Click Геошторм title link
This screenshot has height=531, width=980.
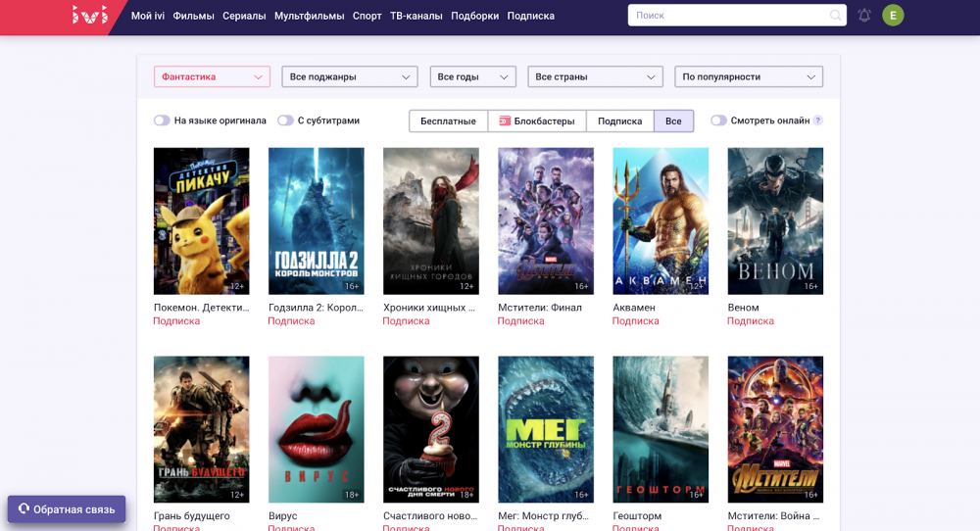coord(637,516)
